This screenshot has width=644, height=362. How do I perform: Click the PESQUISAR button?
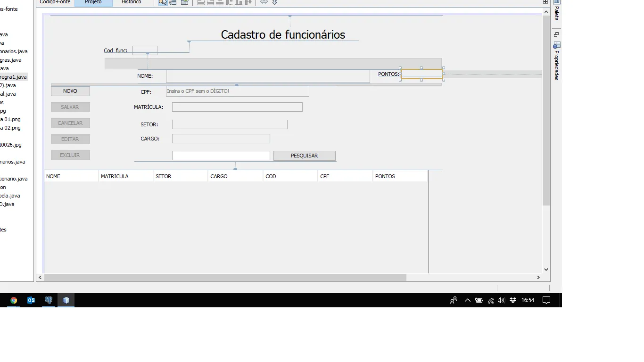305,156
